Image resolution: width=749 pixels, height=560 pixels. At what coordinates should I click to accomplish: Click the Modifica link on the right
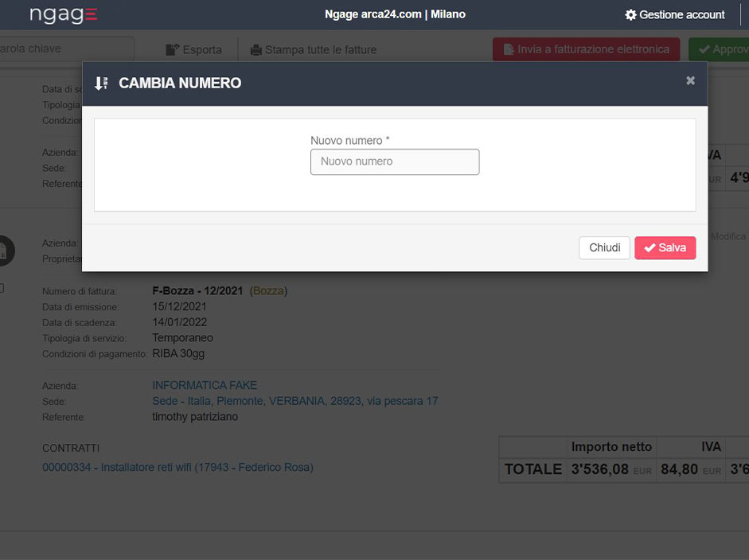coord(728,236)
